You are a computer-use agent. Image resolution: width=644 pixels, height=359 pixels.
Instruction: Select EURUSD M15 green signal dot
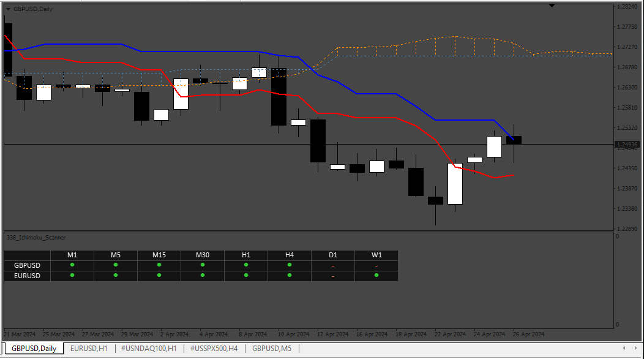[159, 275]
